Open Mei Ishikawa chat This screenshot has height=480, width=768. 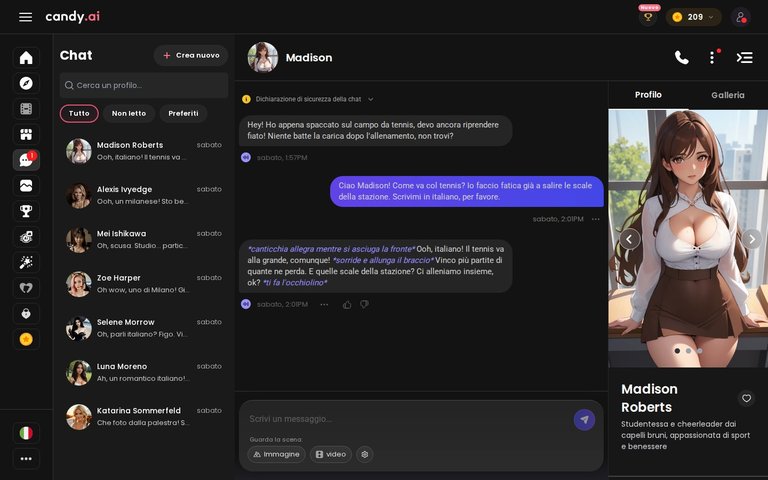144,240
